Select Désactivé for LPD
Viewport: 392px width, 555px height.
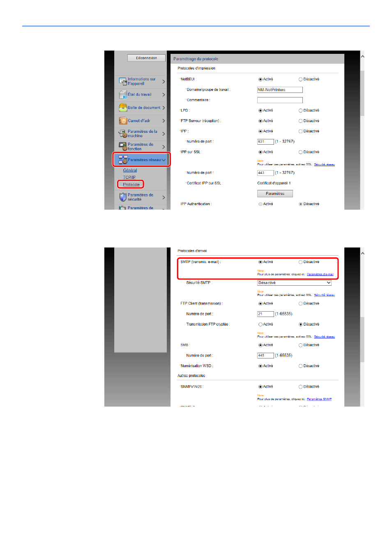coord(301,111)
